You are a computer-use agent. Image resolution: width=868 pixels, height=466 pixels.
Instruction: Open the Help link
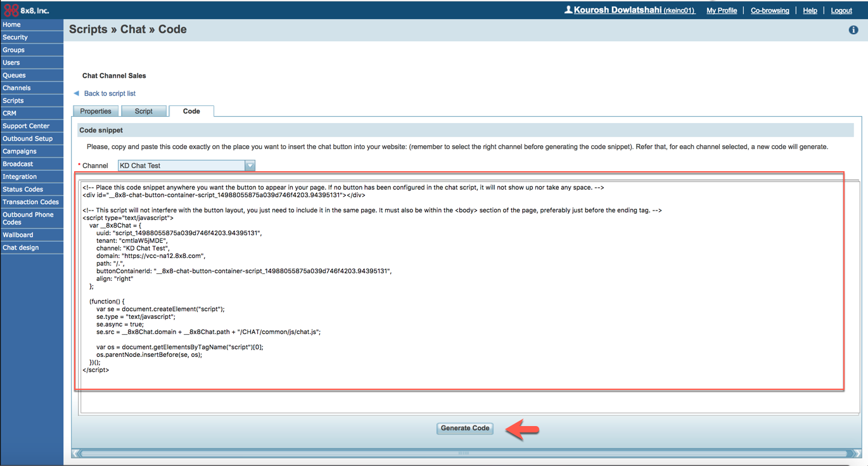(x=810, y=11)
